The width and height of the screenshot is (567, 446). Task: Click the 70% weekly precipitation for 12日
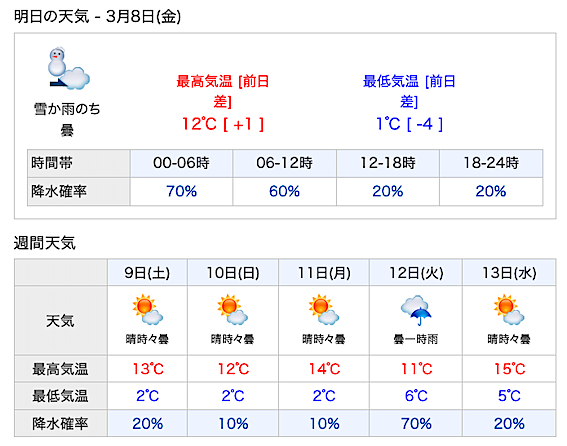[x=416, y=424]
